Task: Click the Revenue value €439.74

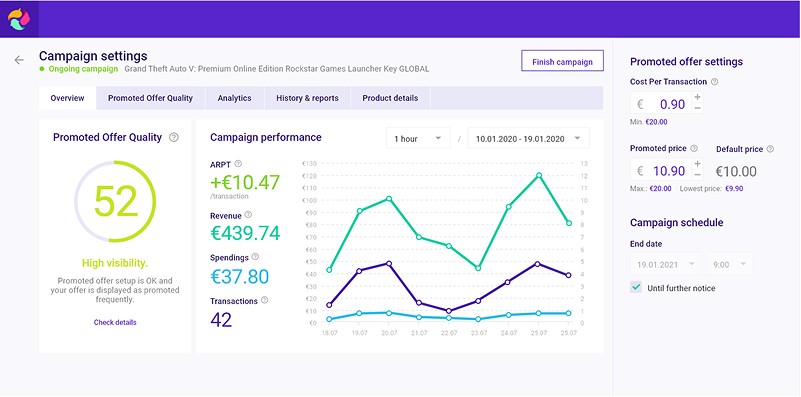Action: coord(245,233)
